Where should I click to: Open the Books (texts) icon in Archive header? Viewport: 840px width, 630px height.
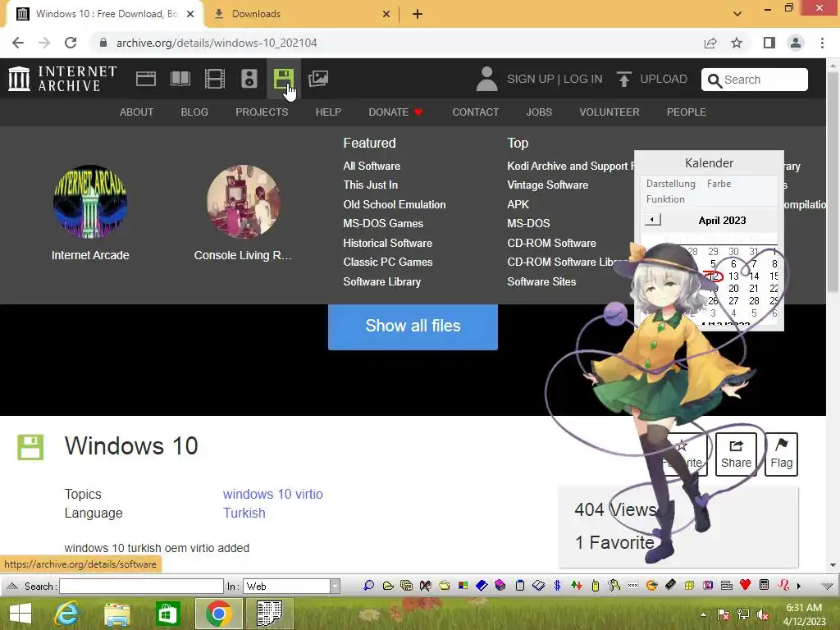(180, 79)
